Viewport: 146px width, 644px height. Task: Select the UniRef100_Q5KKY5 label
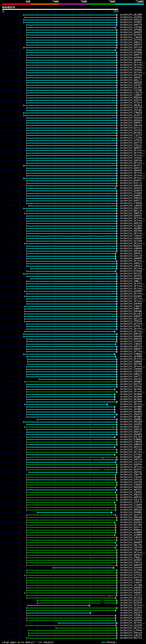click(x=131, y=414)
